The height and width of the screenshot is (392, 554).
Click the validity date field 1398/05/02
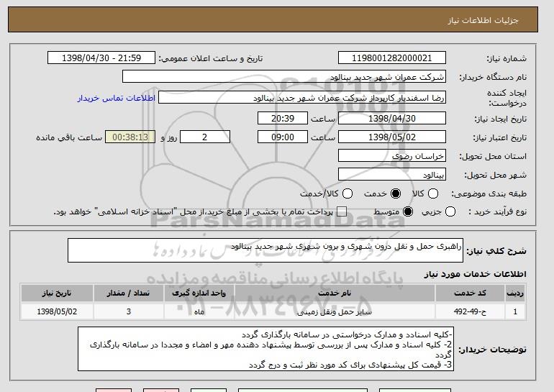(392, 137)
